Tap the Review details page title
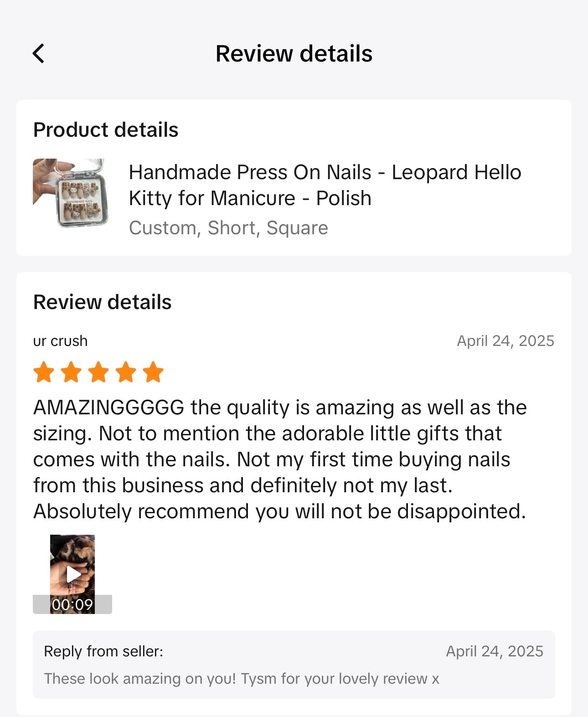The height and width of the screenshot is (717, 588). [294, 54]
